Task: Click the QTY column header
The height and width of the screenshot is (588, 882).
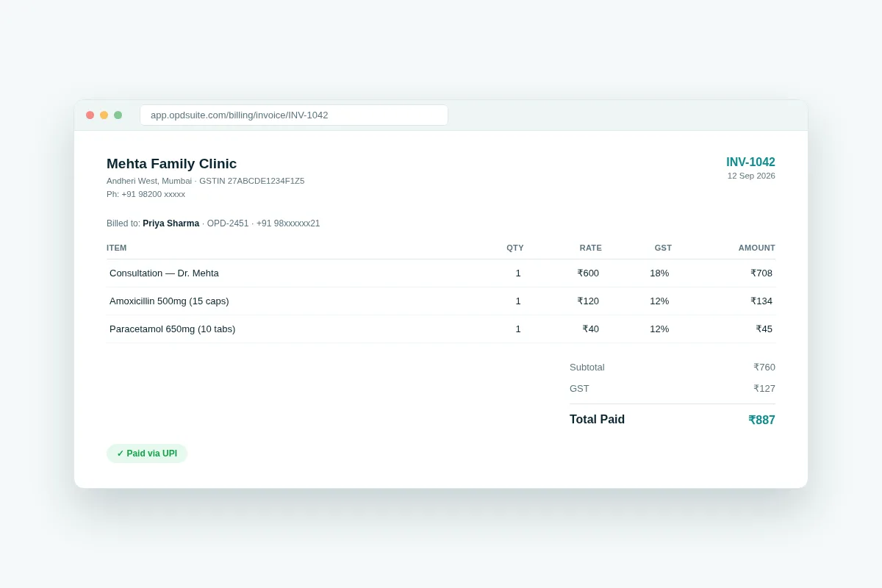Action: click(515, 248)
